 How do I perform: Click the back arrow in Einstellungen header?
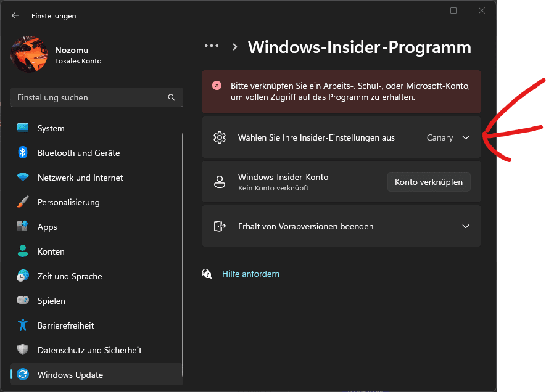15,15
